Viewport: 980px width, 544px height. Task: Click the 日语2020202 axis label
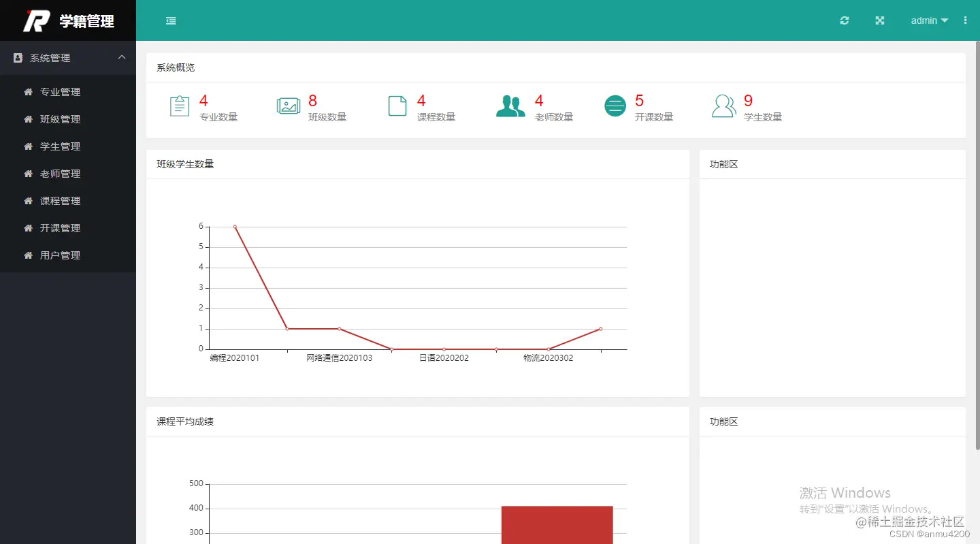pos(444,358)
